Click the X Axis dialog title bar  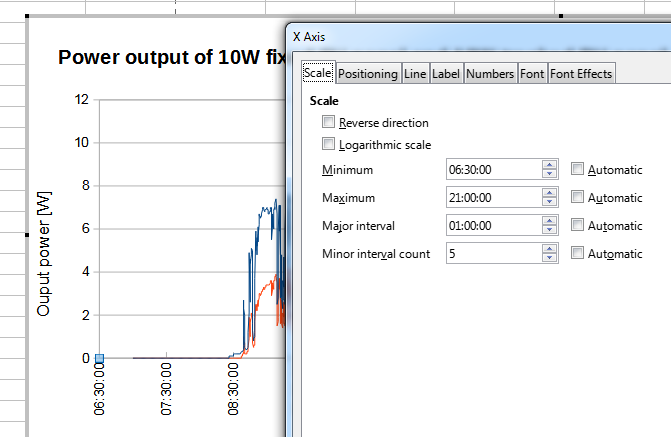click(478, 37)
